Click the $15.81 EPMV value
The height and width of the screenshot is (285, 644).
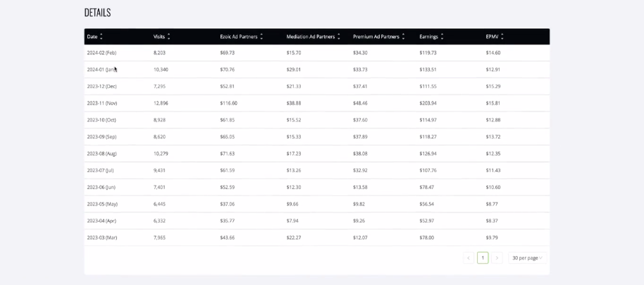coord(493,103)
